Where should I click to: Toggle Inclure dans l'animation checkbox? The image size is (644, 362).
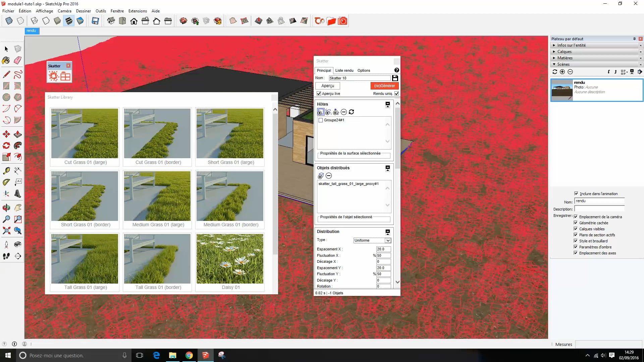[x=576, y=193]
